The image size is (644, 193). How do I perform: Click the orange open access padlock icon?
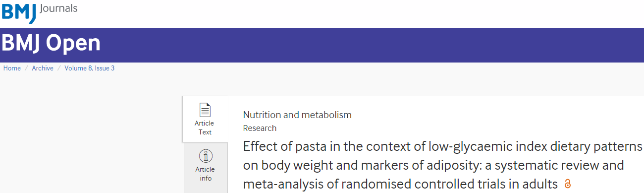(x=568, y=184)
